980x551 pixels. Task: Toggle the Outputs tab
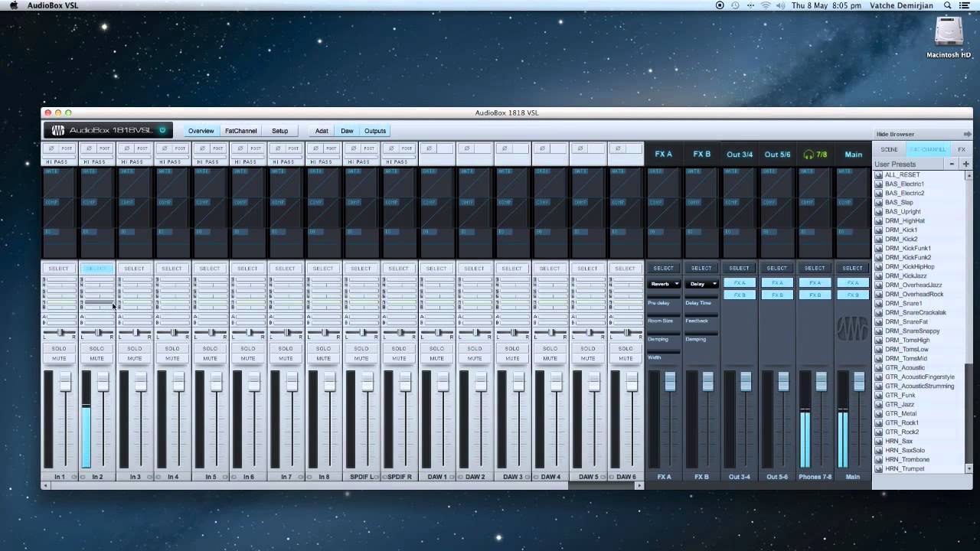(375, 131)
